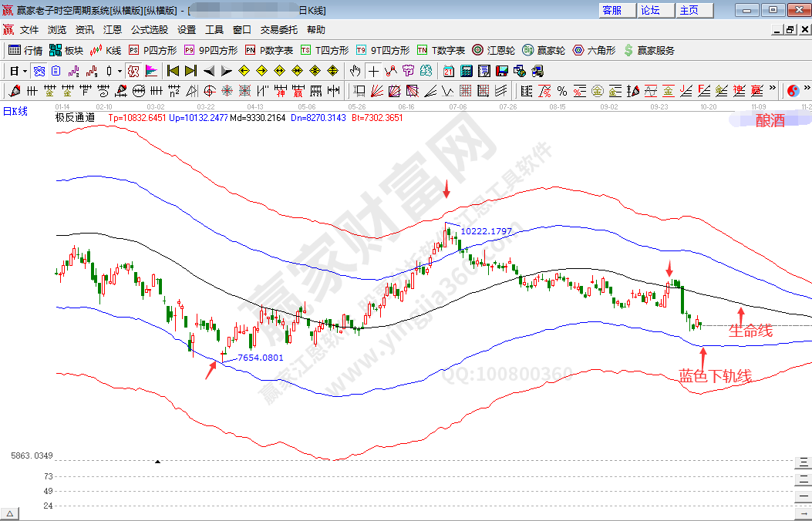The image size is (812, 521).
Task: Expand the candlestick style dropdown arrow
Action: pos(120,71)
